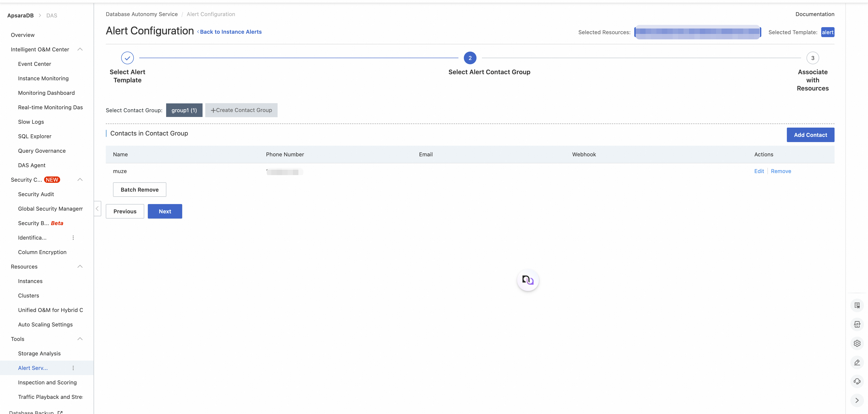The height and width of the screenshot is (414, 868).
Task: Open the shopping cart order list icon
Action: 857,305
